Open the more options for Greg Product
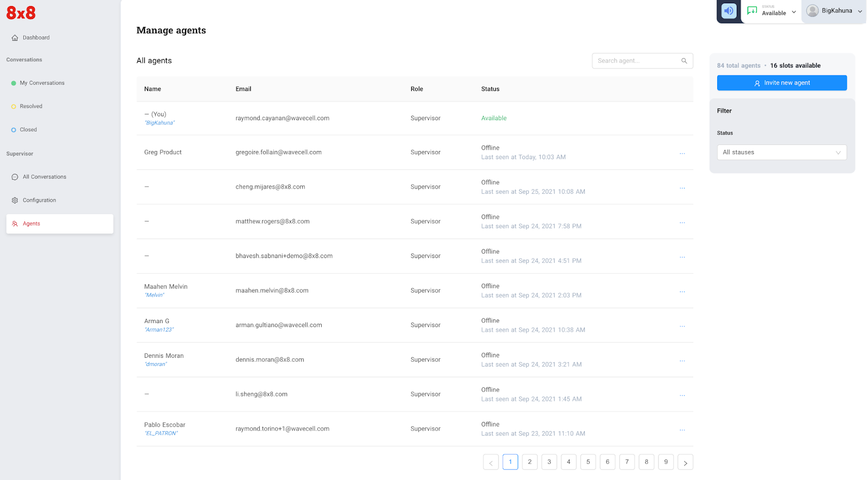 (x=682, y=153)
